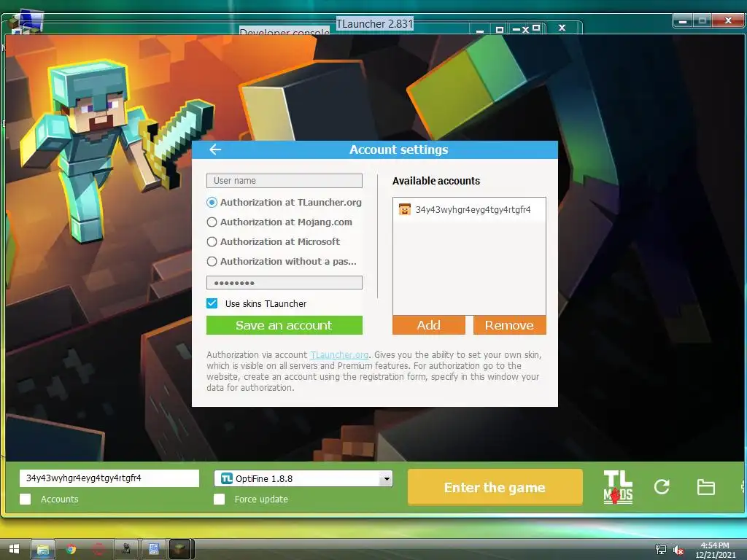The image size is (747, 560).
Task: Toggle the Force update checkbox
Action: click(x=219, y=499)
